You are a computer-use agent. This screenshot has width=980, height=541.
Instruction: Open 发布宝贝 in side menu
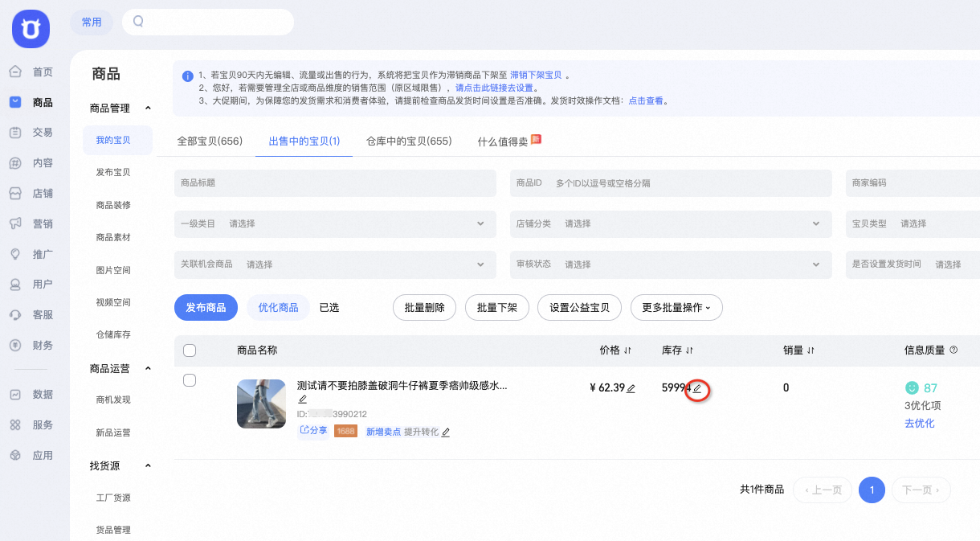click(113, 172)
